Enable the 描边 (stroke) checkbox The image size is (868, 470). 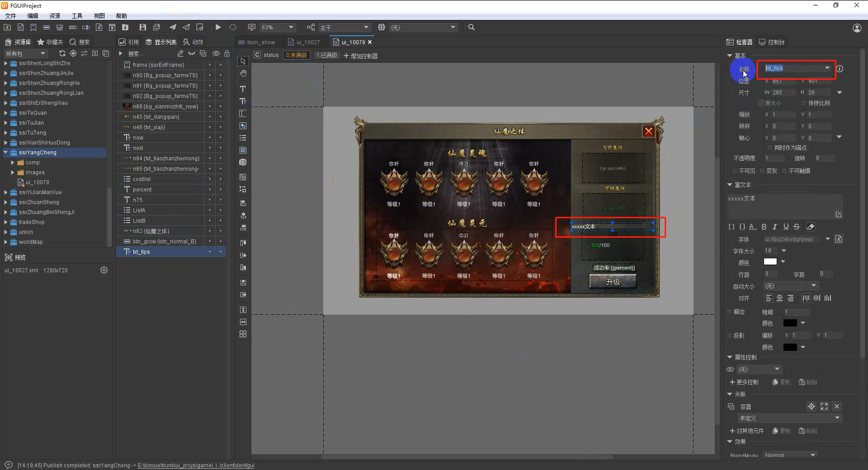[x=729, y=312]
